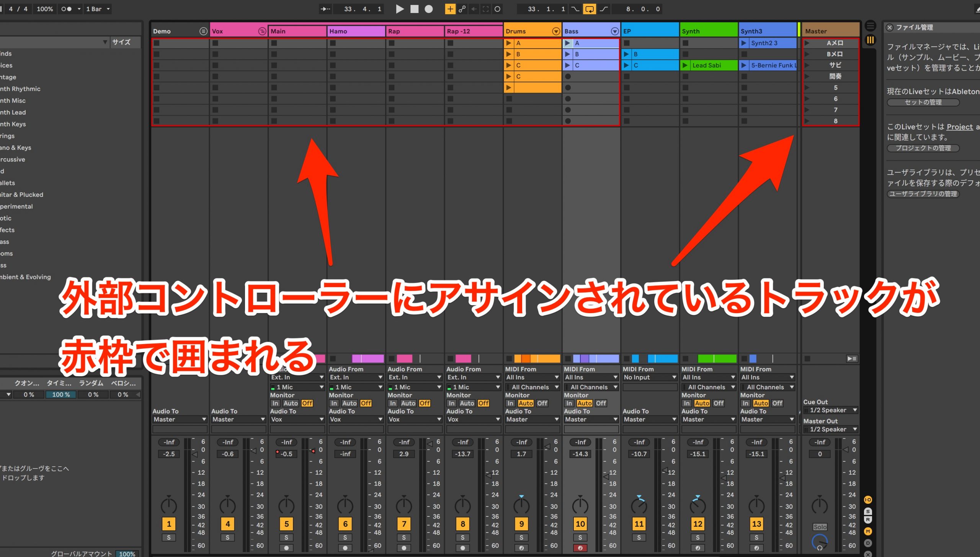The image size is (980, 557).
Task: Launch Bass clip B
Action: (x=568, y=54)
